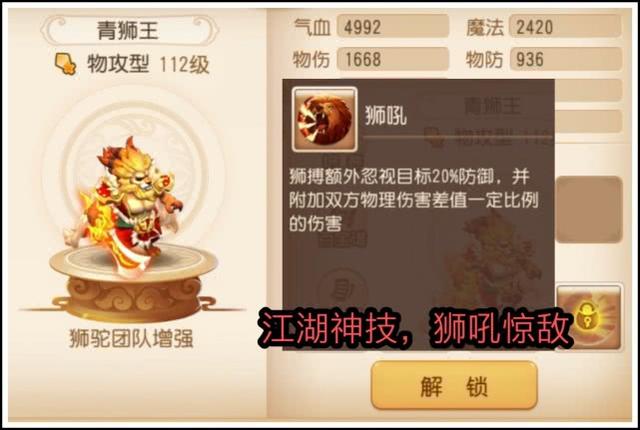
Task: Click the partially hidden stat bar right of tooltip
Action: [588, 90]
